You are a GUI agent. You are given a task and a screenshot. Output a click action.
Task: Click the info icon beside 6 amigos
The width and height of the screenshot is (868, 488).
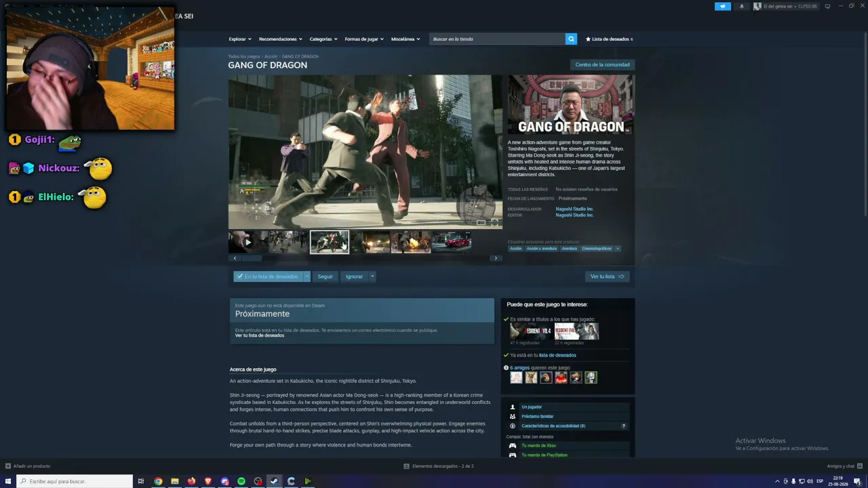point(506,368)
